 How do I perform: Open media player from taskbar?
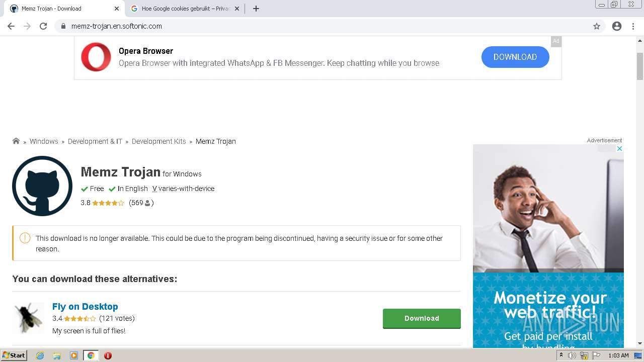tap(74, 355)
